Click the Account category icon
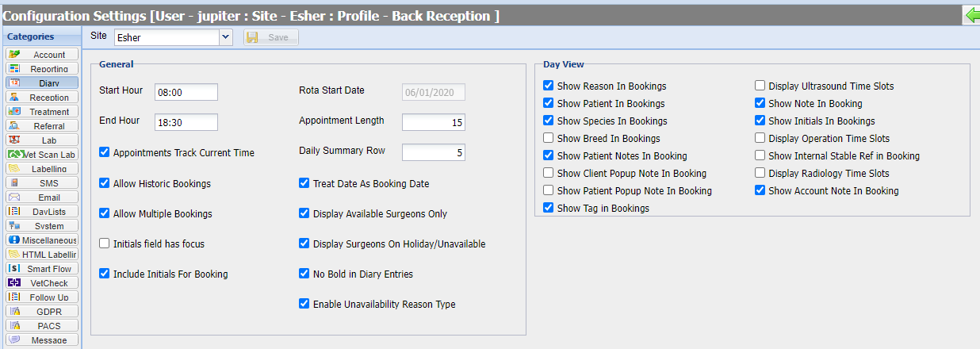980x349 pixels. click(15, 54)
